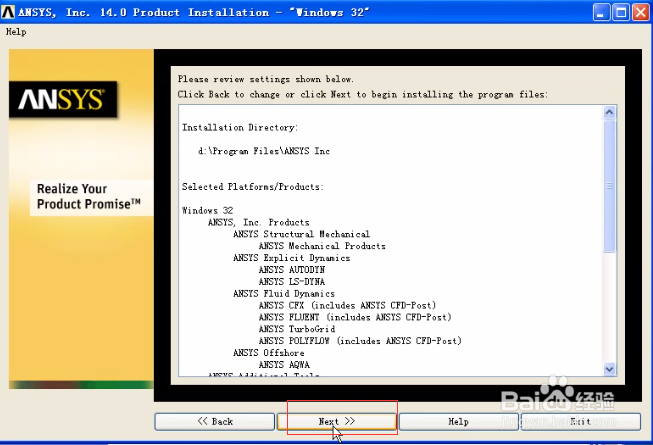Click the scrollbar up arrow
Viewport: 653px width, 445px height.
pyautogui.click(x=609, y=112)
